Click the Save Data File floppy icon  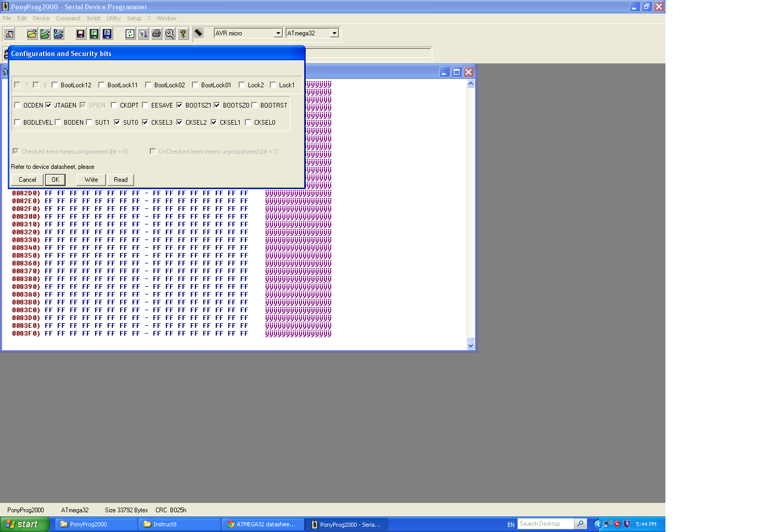click(x=107, y=34)
